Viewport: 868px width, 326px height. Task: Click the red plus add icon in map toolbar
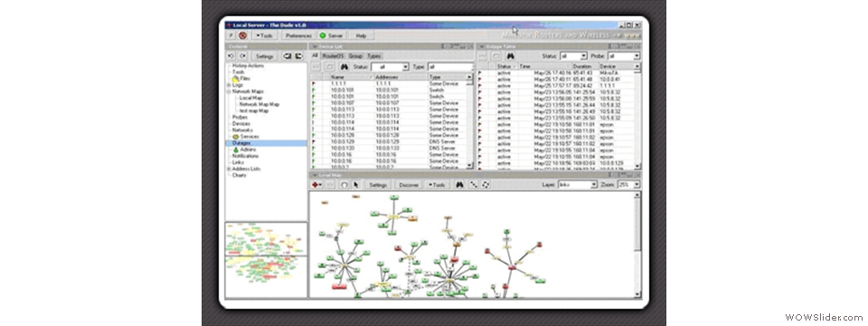pyautogui.click(x=316, y=185)
